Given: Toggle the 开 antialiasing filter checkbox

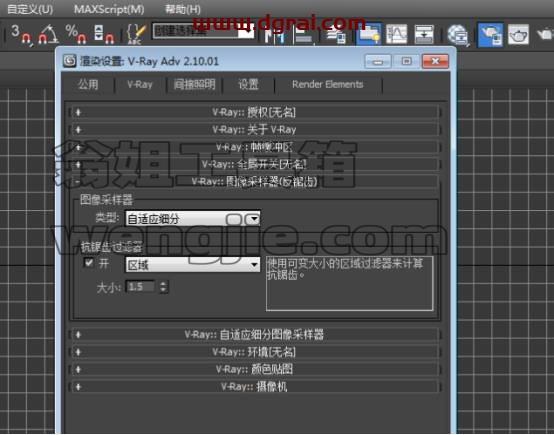Looking at the screenshot, I should [89, 263].
